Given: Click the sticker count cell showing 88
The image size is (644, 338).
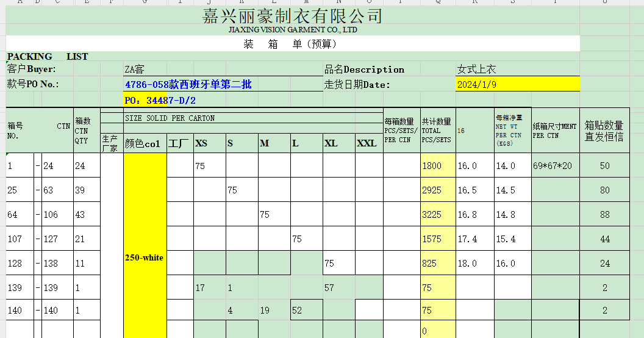Looking at the screenshot, I should point(604,215).
